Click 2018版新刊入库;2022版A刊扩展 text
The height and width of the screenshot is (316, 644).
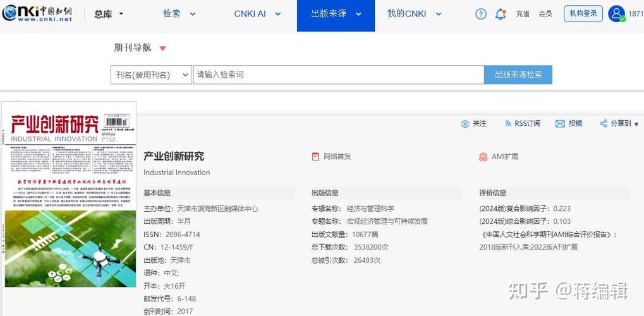point(528,247)
